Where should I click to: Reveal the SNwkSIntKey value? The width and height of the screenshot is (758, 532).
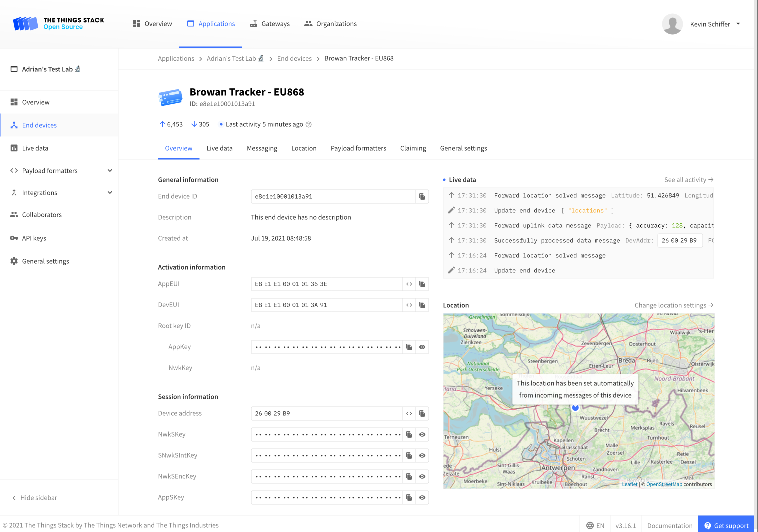pos(422,455)
